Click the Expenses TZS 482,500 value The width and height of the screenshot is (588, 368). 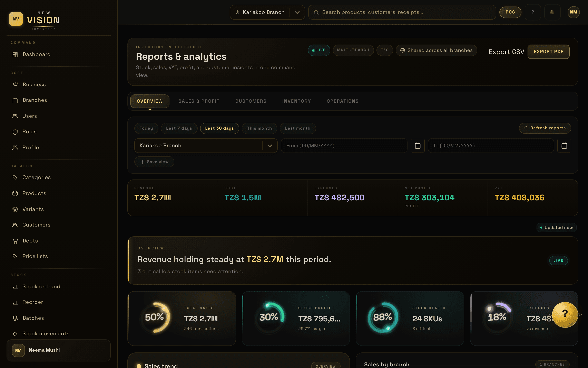coord(340,198)
